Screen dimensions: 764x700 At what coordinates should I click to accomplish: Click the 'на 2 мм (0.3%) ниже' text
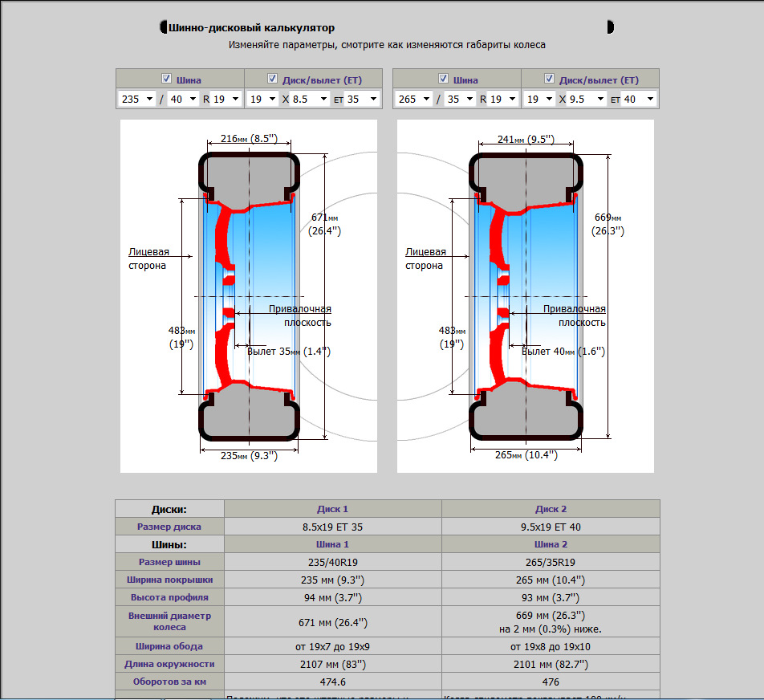(551, 629)
